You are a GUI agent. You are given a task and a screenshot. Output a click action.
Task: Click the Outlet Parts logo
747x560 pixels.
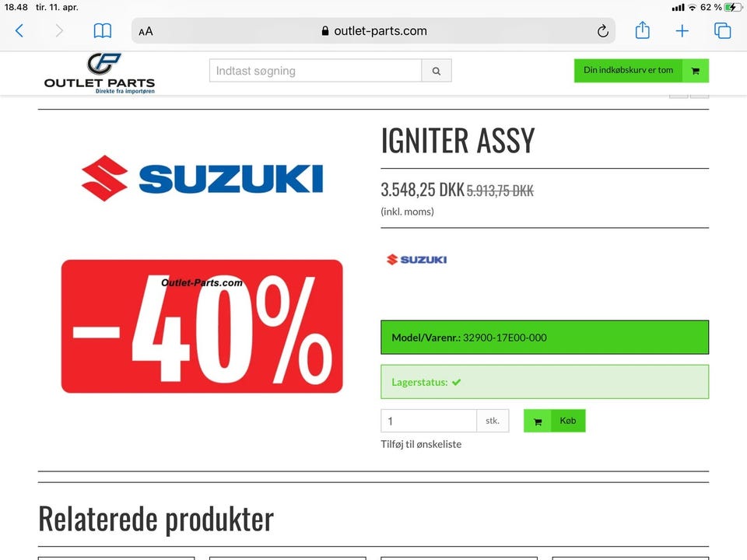[x=100, y=73]
